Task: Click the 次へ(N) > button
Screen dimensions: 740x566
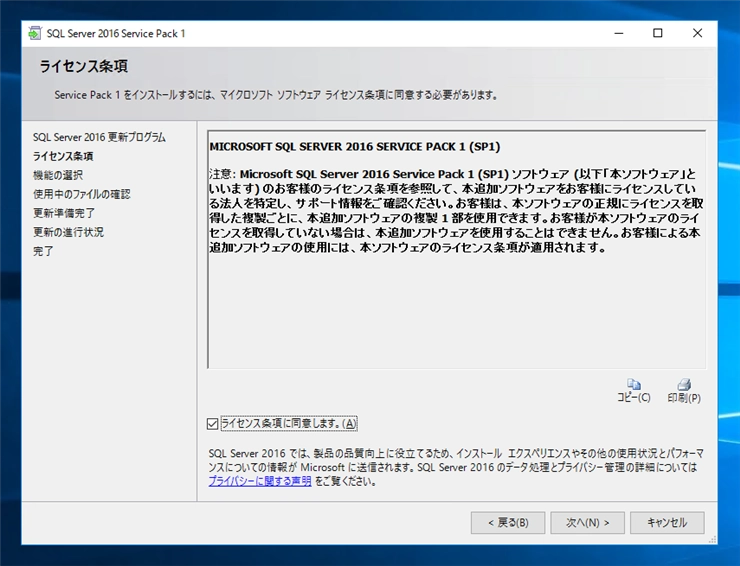Action: pos(587,523)
